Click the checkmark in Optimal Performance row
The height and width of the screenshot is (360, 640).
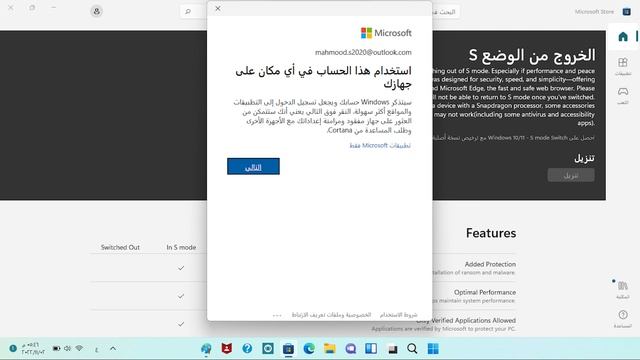click(181, 296)
